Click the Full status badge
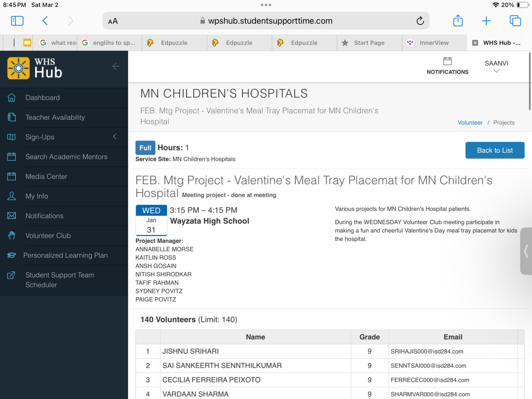Screen dimensions: 532x399 [x=145, y=148]
